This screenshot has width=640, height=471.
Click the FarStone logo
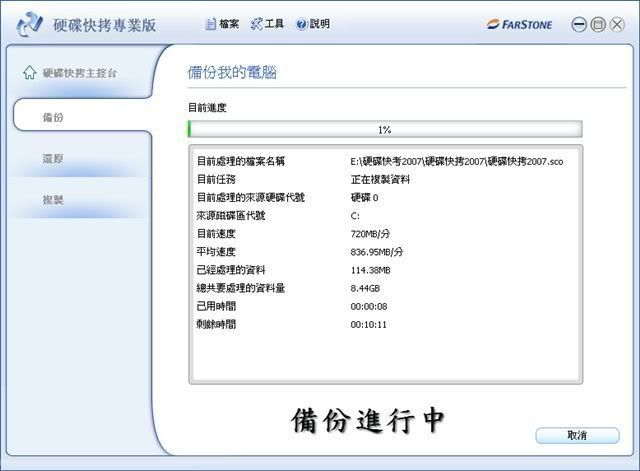pos(520,24)
